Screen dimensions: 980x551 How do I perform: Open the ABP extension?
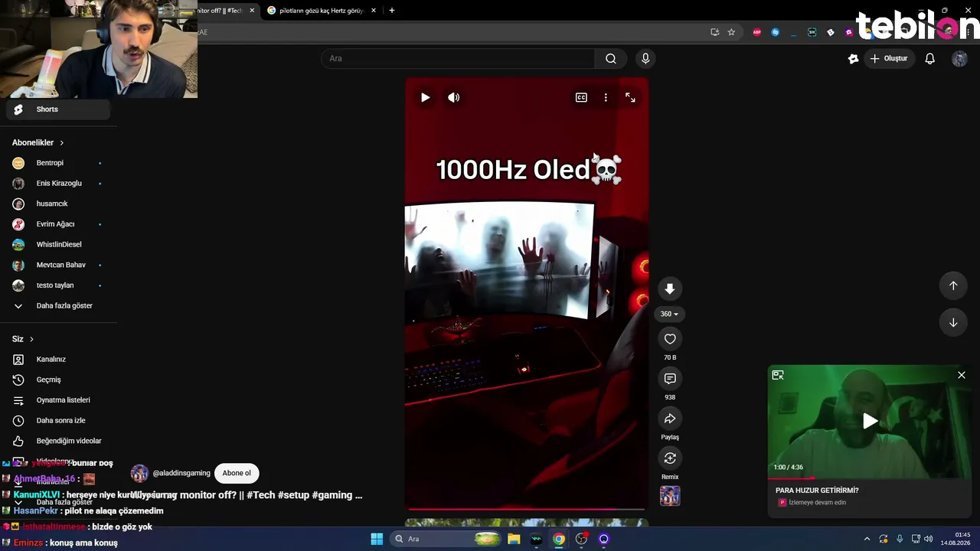(757, 32)
